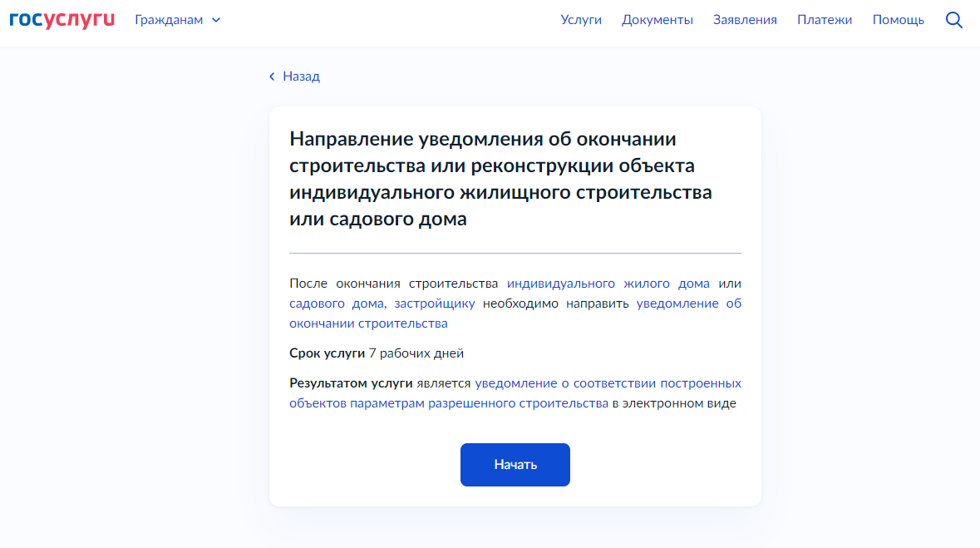Click the Срок услуги label
The width and height of the screenshot is (980, 548).
[327, 353]
